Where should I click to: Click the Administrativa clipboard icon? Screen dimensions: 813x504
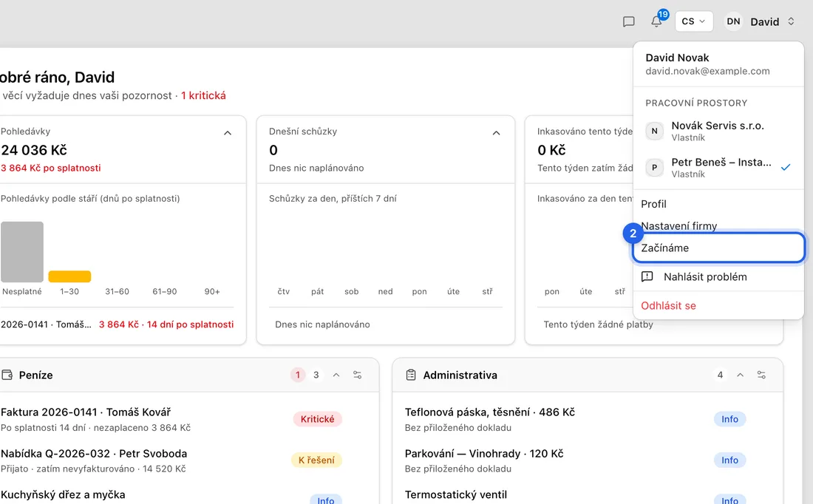[411, 375]
